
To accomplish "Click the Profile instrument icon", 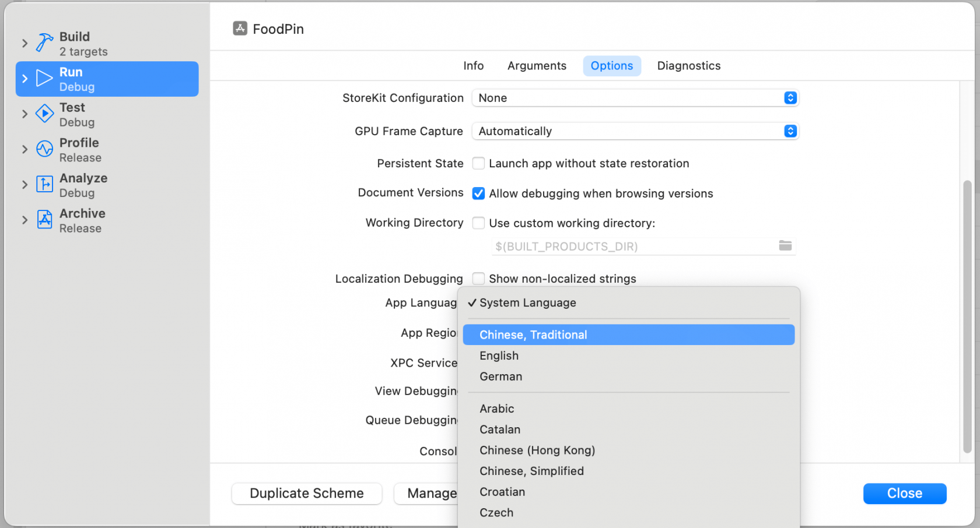I will coord(44,149).
